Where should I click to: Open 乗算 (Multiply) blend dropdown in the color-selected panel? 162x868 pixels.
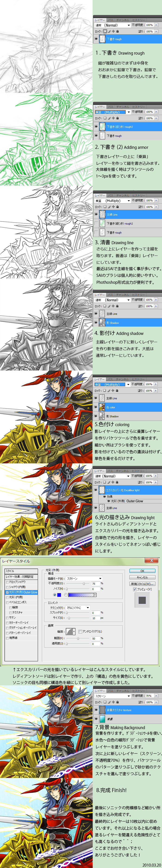112,384
